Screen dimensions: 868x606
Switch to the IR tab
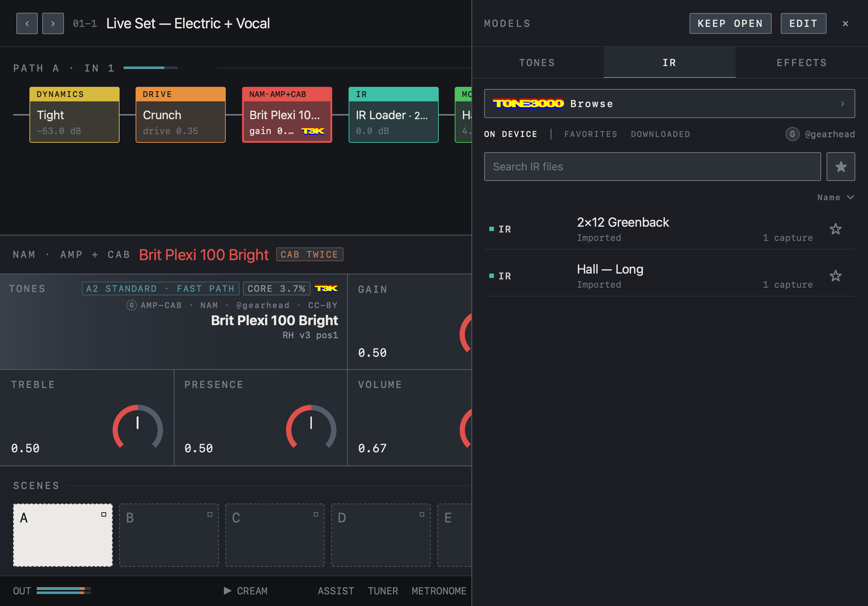pos(669,62)
